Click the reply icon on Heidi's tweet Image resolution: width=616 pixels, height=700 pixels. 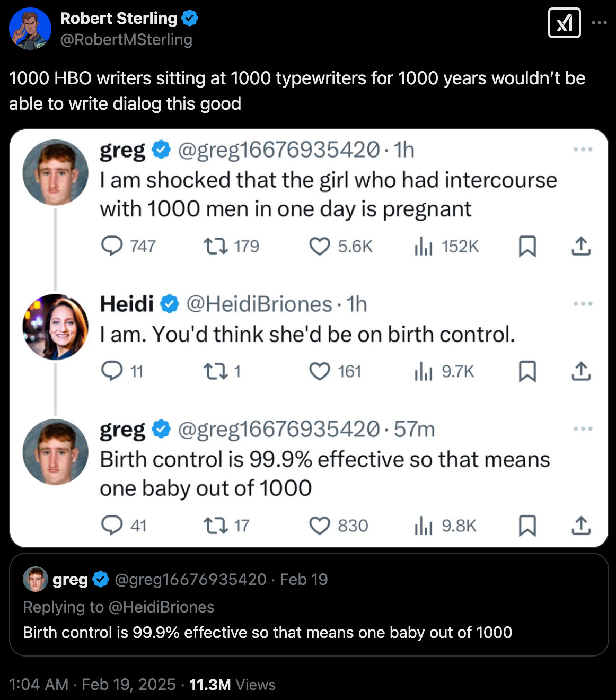pos(112,371)
